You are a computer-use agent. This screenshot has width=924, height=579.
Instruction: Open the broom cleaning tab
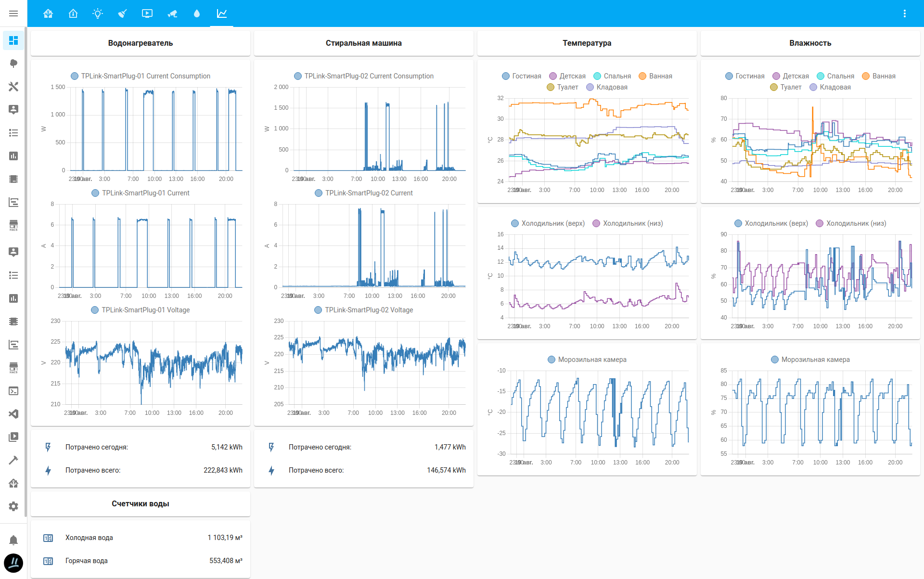tap(123, 13)
